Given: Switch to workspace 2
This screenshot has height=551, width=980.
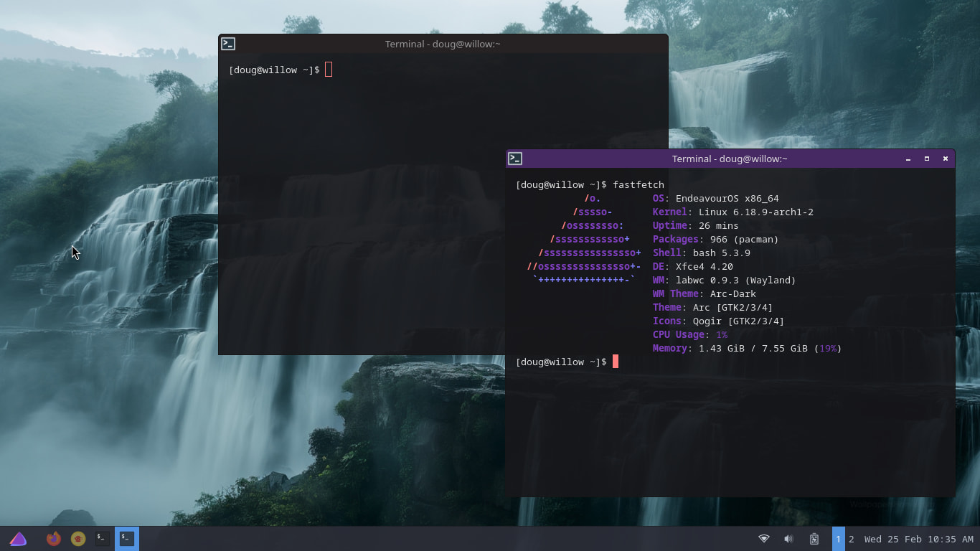Looking at the screenshot, I should 852,539.
